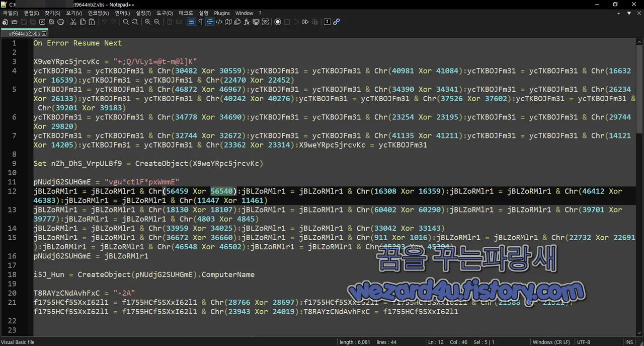Image resolution: width=644 pixels, height=346 pixels.
Task: Toggle synchronized vertical scrolling
Action: click(x=169, y=22)
